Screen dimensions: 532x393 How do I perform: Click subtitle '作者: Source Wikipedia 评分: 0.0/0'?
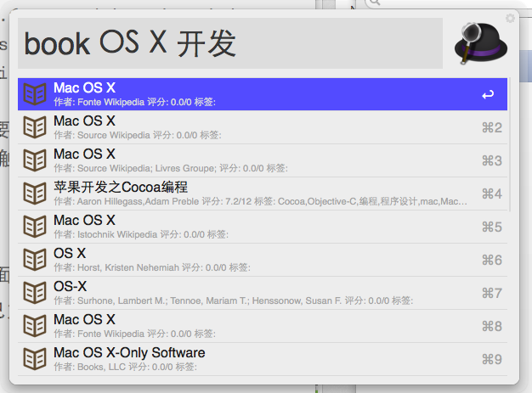point(138,135)
